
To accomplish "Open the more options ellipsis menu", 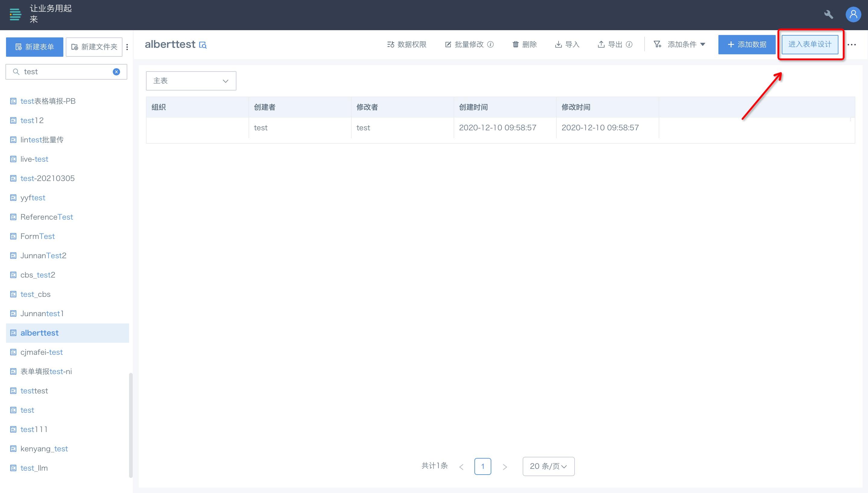I will point(851,45).
